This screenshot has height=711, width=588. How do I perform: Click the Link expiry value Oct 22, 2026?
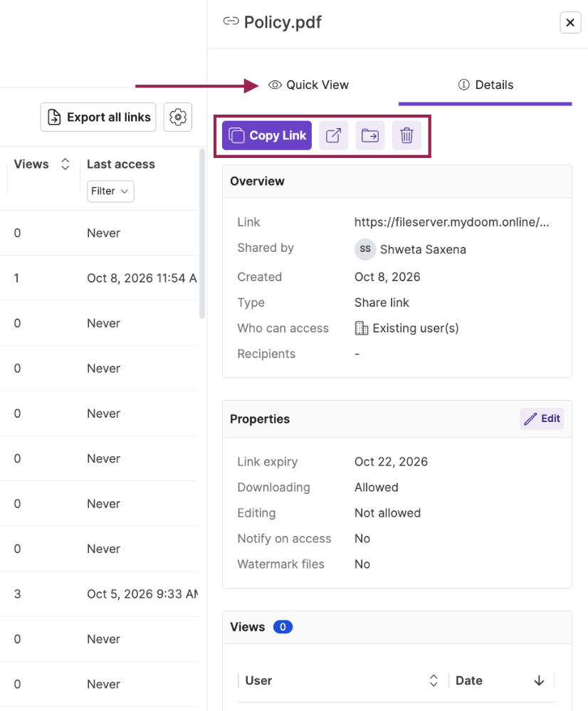click(391, 462)
